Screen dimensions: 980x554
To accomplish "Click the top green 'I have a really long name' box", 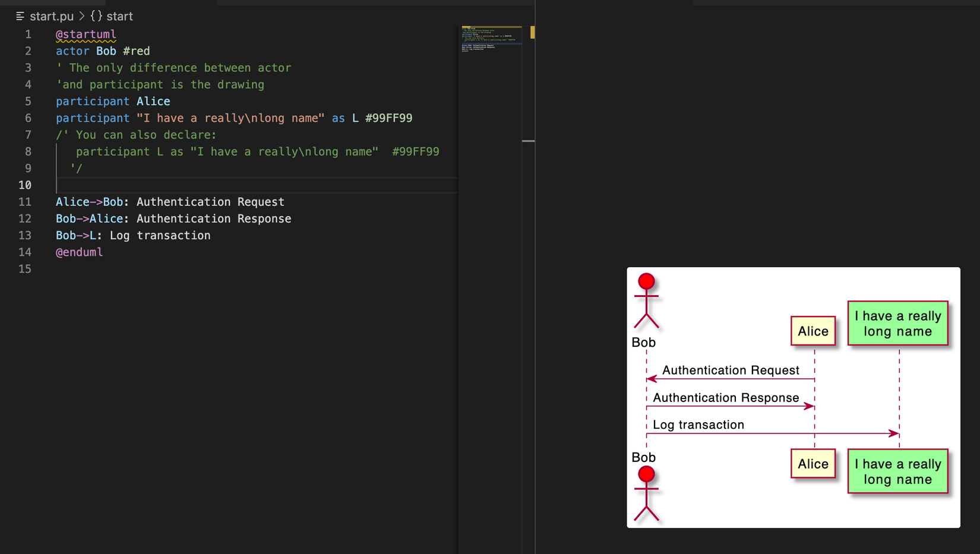I will pyautogui.click(x=897, y=324).
